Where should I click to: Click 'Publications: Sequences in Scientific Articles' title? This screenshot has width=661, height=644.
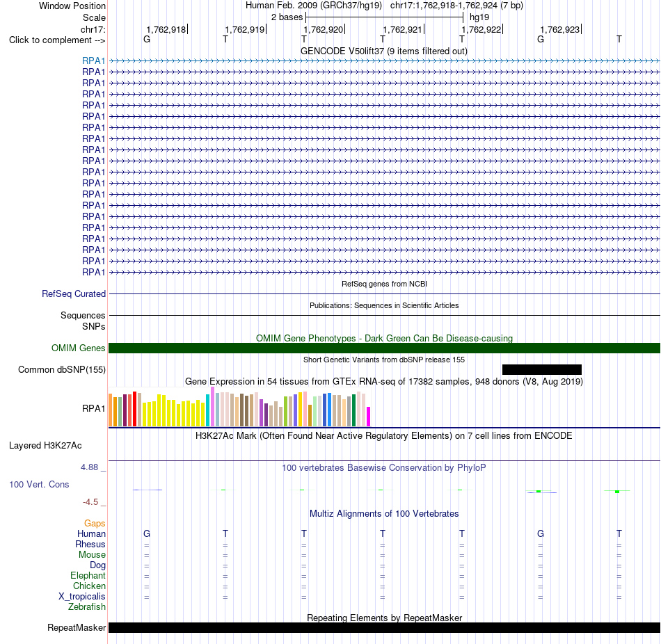[x=384, y=305]
